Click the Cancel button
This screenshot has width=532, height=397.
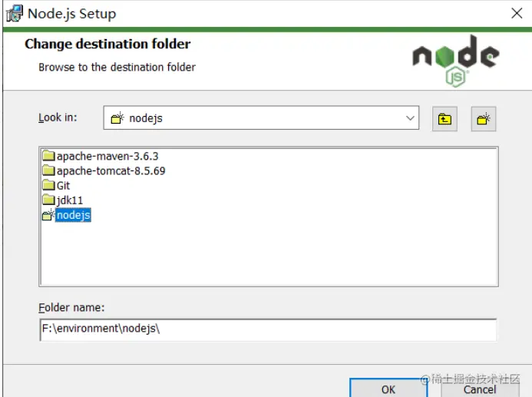pos(480,389)
